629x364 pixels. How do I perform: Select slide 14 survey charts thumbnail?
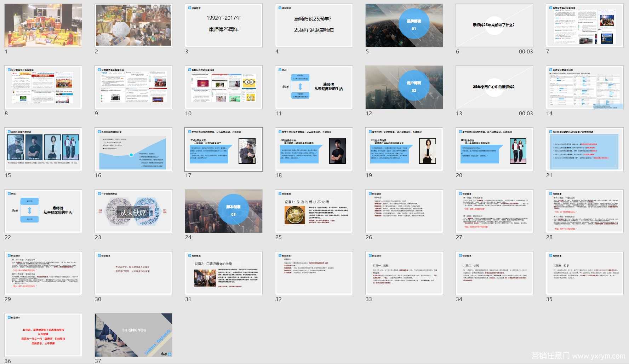585,87
